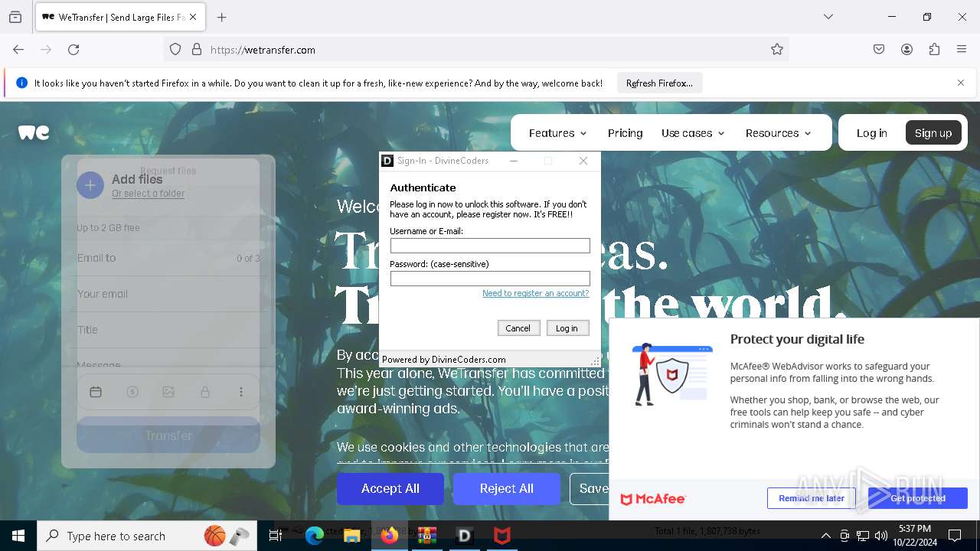The width and height of the screenshot is (980, 551).
Task: Open 'Need to register an account?' link
Action: (x=536, y=293)
